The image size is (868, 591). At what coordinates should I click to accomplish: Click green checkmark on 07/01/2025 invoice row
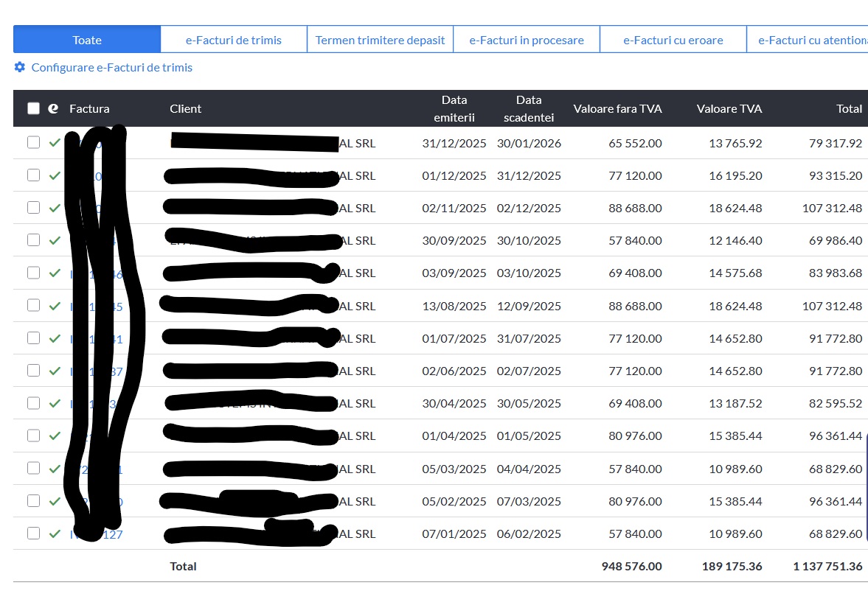click(x=54, y=534)
